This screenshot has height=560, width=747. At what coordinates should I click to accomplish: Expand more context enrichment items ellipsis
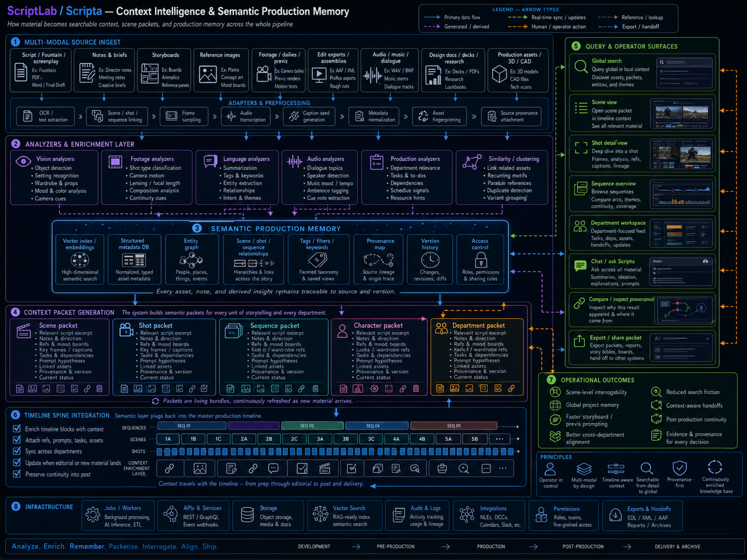502,468
